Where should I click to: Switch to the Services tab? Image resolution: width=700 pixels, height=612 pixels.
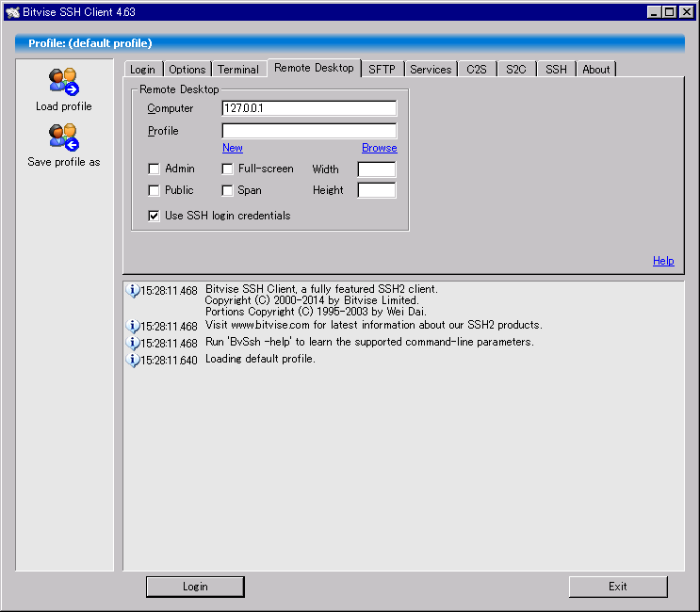(431, 70)
